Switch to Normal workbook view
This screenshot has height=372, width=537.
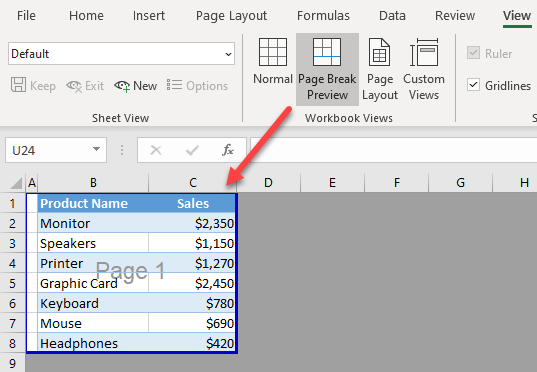click(x=273, y=62)
